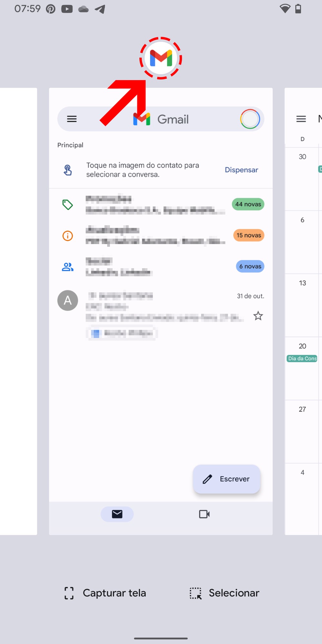Switch to the Mail tab
Viewport: 322px width, 644px height.
(x=117, y=514)
